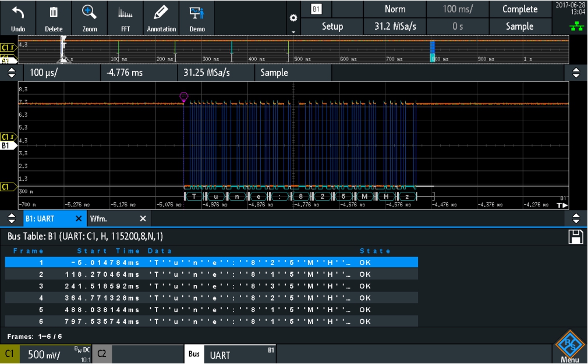
Task: Close the Wfm. tab
Action: [x=143, y=219]
